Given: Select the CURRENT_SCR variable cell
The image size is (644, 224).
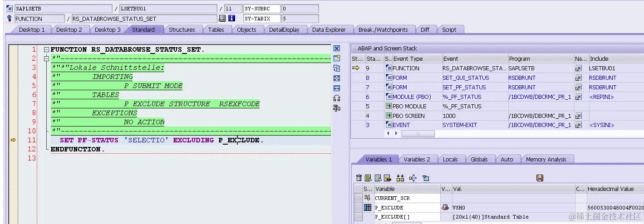Looking at the screenshot, I should click(407, 198).
